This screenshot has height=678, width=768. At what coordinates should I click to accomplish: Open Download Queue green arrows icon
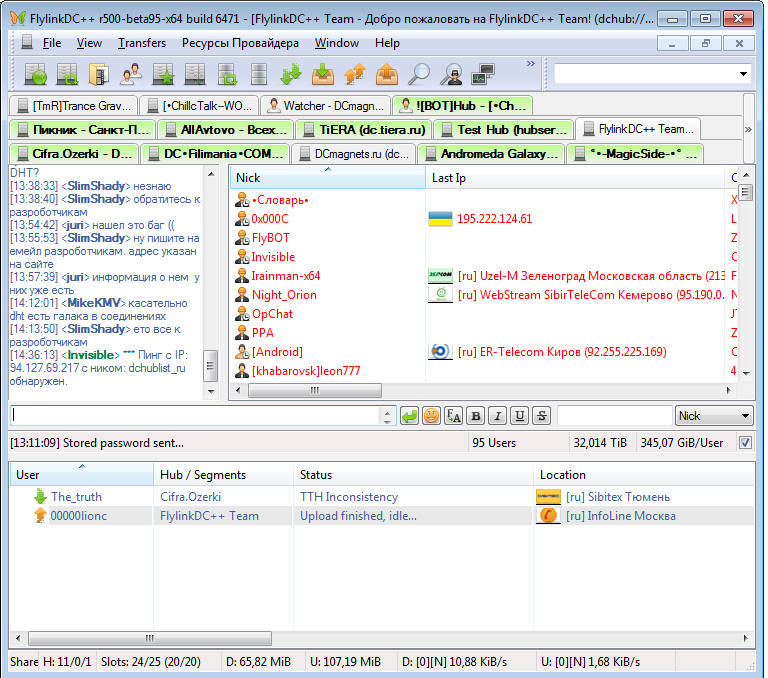[291, 74]
